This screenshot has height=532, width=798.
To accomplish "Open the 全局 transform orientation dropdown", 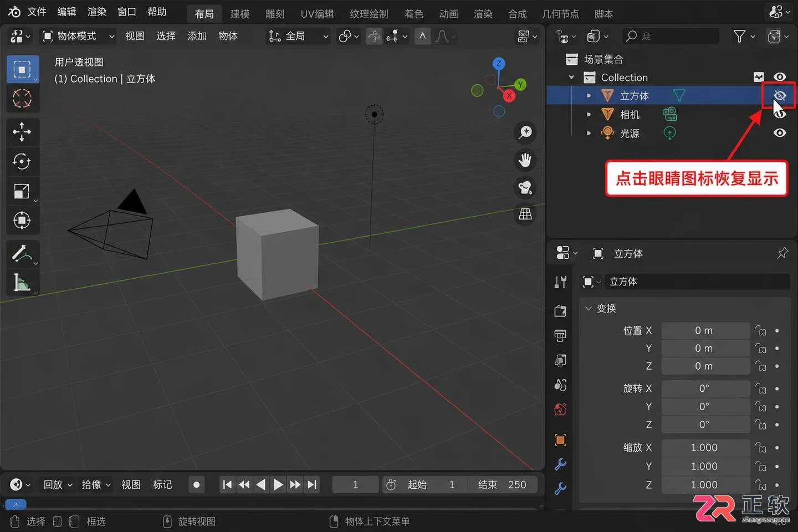I will pyautogui.click(x=298, y=37).
